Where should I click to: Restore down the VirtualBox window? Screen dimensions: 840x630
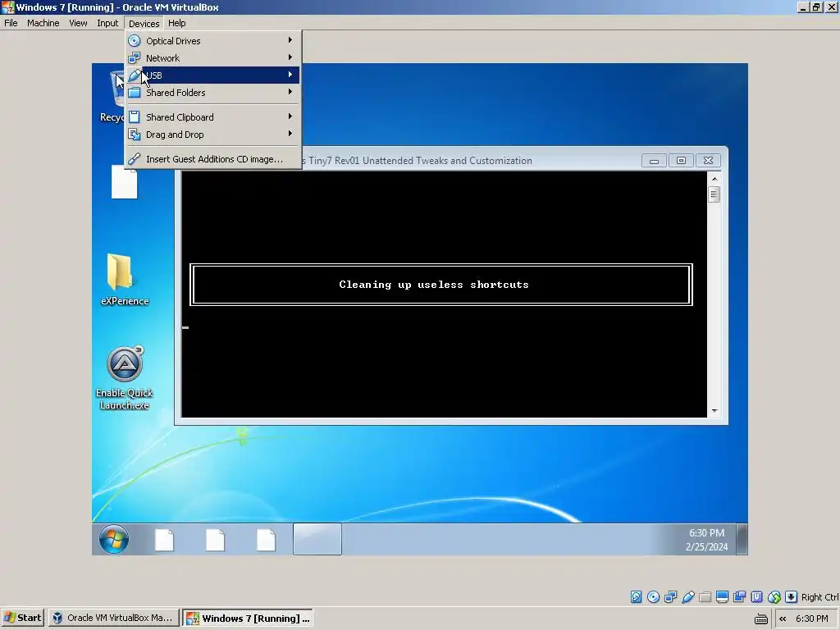click(x=816, y=7)
